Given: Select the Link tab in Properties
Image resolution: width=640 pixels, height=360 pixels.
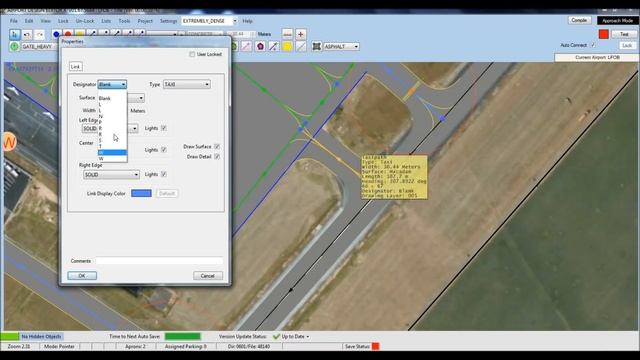Looking at the screenshot, I should (x=76, y=67).
